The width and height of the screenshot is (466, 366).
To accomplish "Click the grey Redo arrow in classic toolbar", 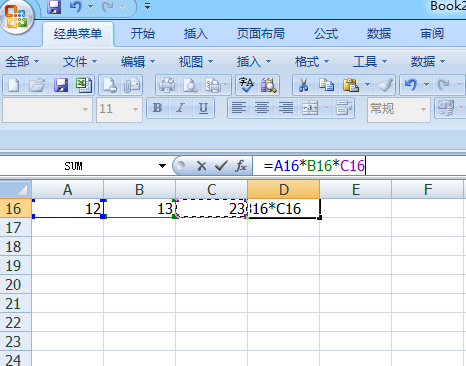I will point(444,85).
